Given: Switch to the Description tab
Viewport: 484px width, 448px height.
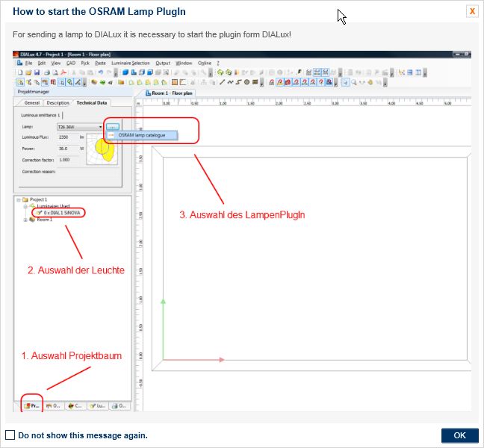Looking at the screenshot, I should 58,103.
